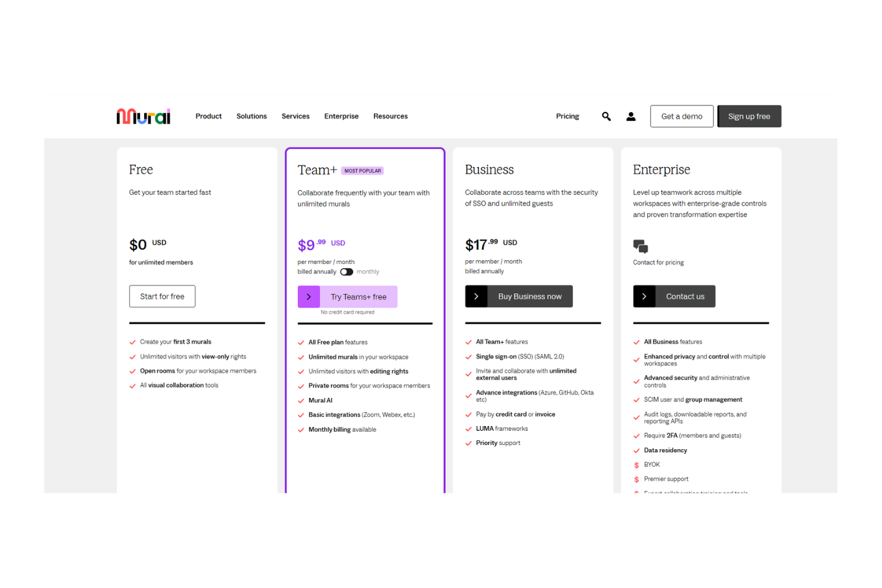Click the Free plan heading

point(141,170)
